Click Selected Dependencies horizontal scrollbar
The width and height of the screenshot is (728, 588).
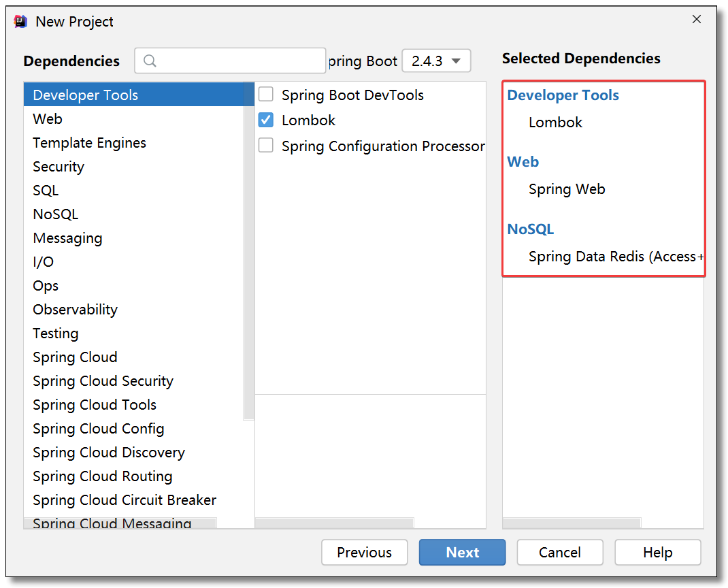tap(572, 523)
